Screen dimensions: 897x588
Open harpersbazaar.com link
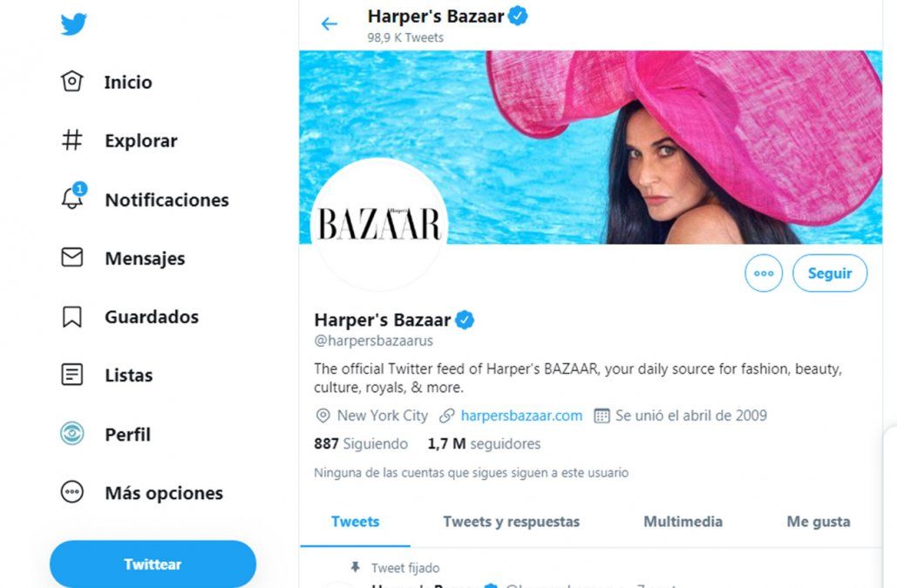click(x=521, y=416)
